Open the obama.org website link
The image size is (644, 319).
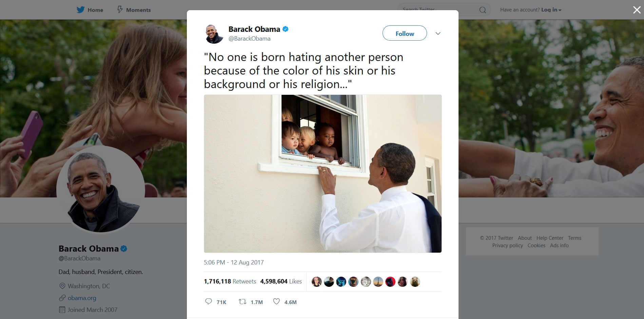tap(82, 298)
